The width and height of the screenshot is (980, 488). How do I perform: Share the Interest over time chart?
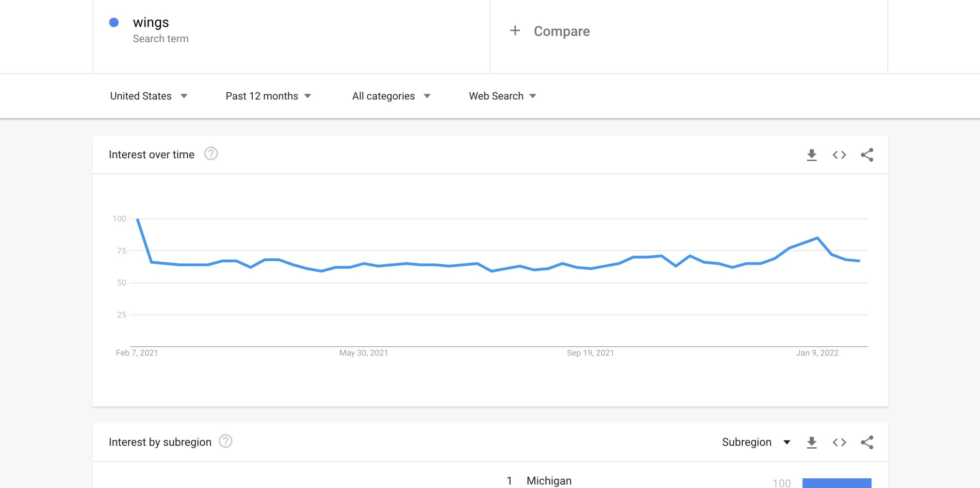[867, 155]
